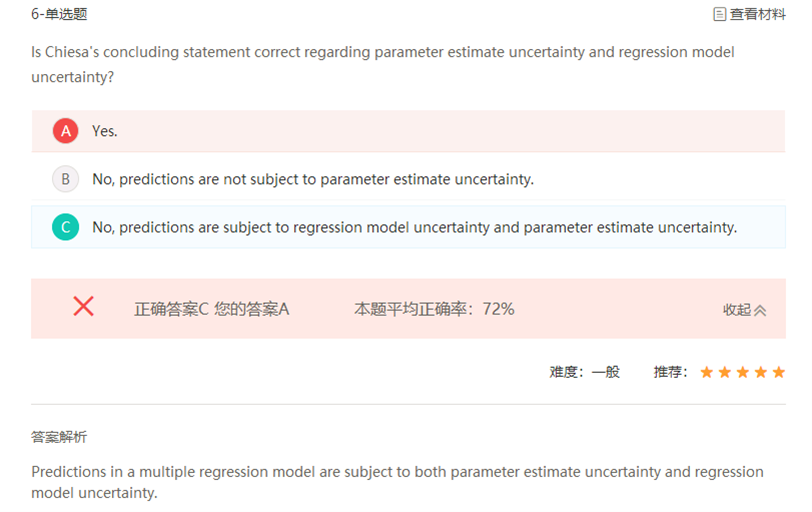
Task: Click the 查看材料 link text
Action: pyautogui.click(x=758, y=14)
